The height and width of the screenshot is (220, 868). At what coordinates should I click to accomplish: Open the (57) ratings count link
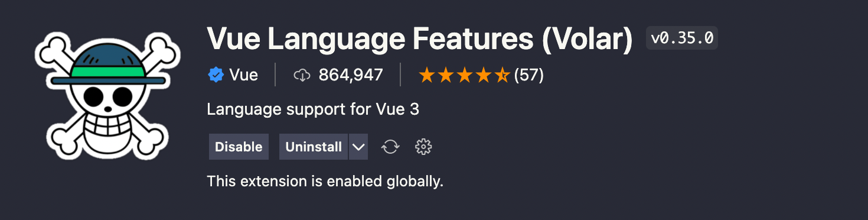tap(528, 75)
